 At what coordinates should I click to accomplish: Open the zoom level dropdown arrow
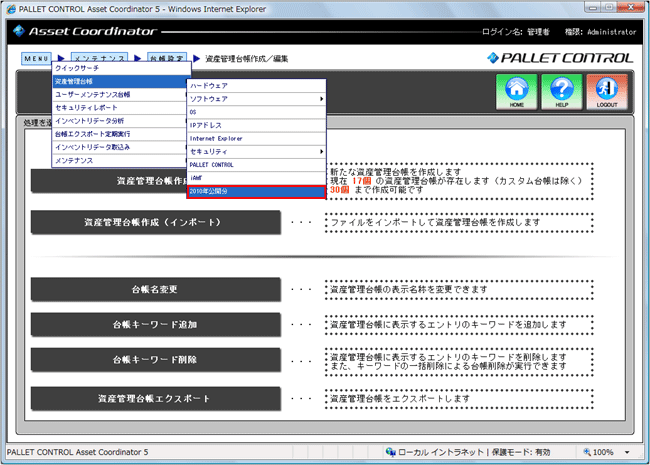click(x=627, y=452)
